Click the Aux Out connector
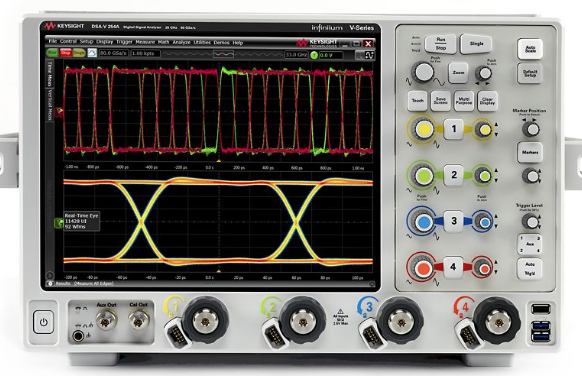Screen dimensions: 582x376 [x=106, y=320]
